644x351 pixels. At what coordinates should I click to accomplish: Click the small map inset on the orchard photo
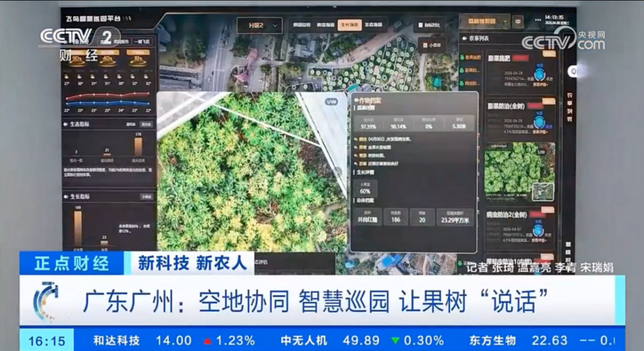[543, 191]
